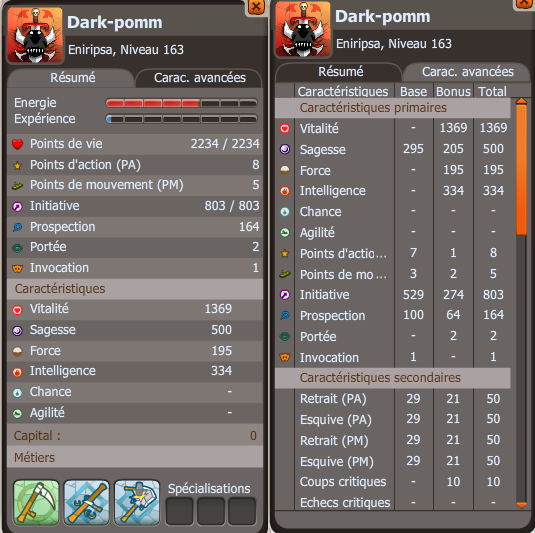Viewport: 535px width, 533px height.
Task: Open the crossed-staff profession icon
Action: click(x=87, y=502)
